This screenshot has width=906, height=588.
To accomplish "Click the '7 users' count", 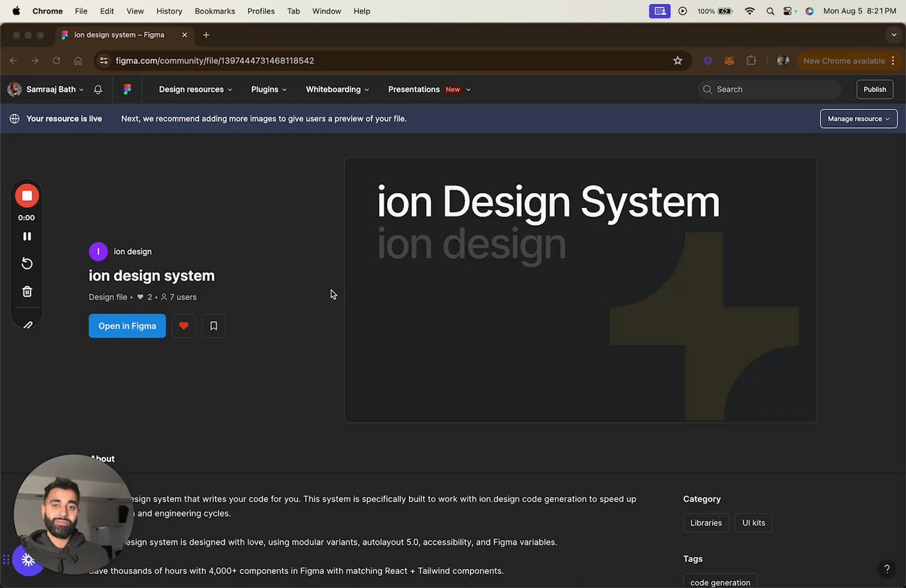I will coord(179,297).
